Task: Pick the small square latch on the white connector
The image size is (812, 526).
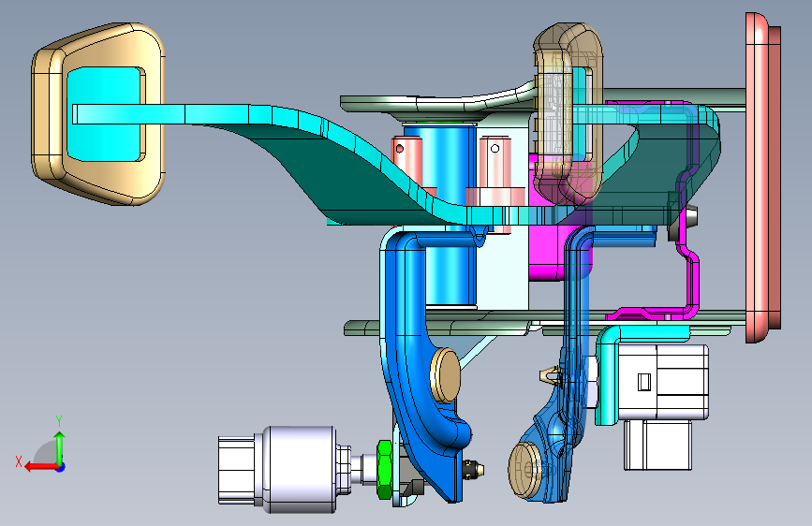Action: 643,382
